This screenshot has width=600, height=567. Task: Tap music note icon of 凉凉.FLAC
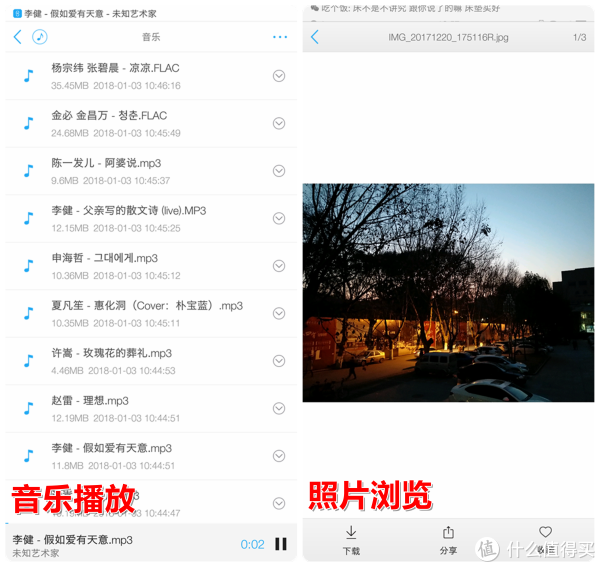click(29, 76)
